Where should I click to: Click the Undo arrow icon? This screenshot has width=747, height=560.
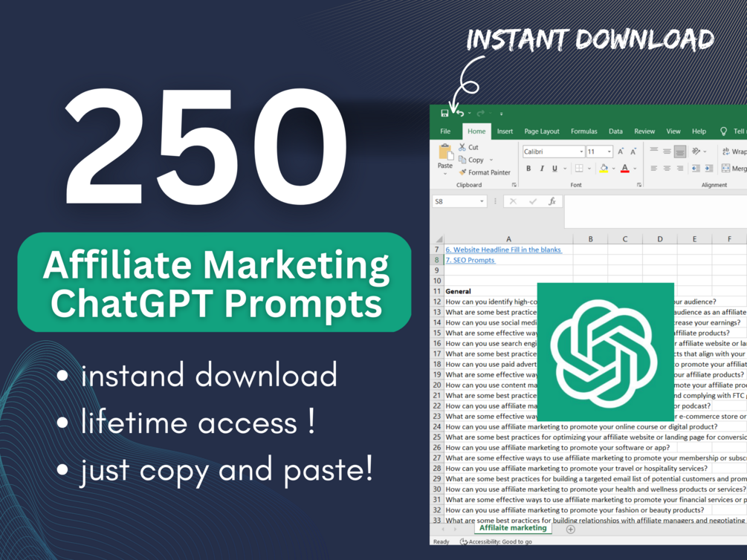(460, 113)
